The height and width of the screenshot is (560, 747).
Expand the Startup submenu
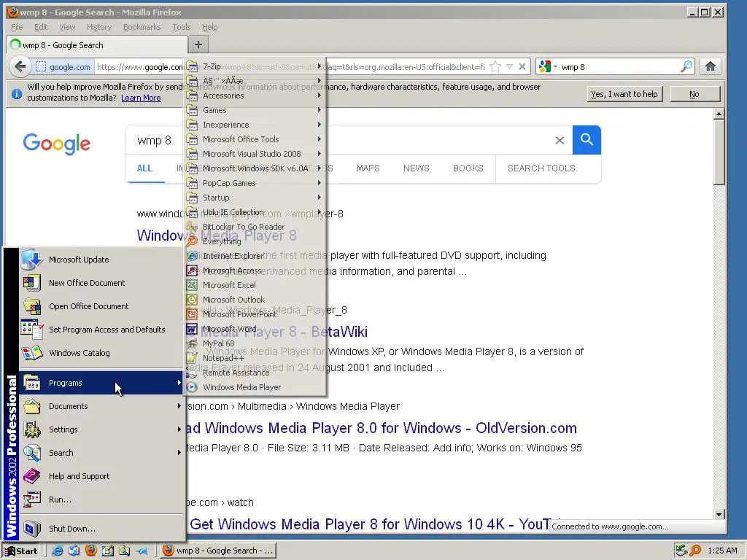pos(255,198)
